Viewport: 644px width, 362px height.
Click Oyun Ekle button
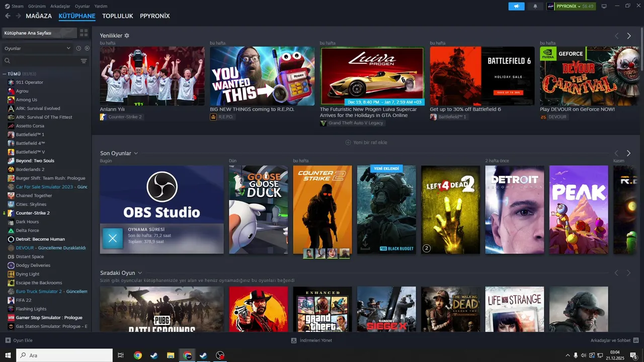click(19, 340)
